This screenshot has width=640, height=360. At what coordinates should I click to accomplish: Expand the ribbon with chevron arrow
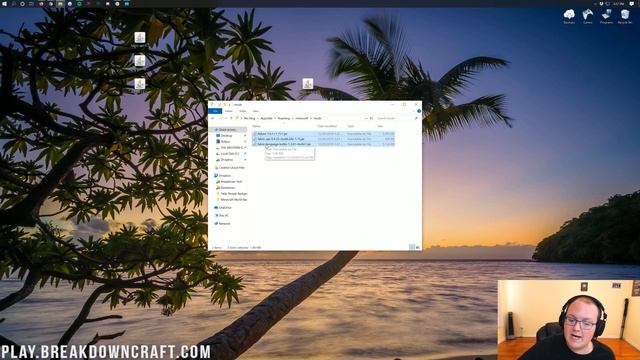click(x=414, y=111)
